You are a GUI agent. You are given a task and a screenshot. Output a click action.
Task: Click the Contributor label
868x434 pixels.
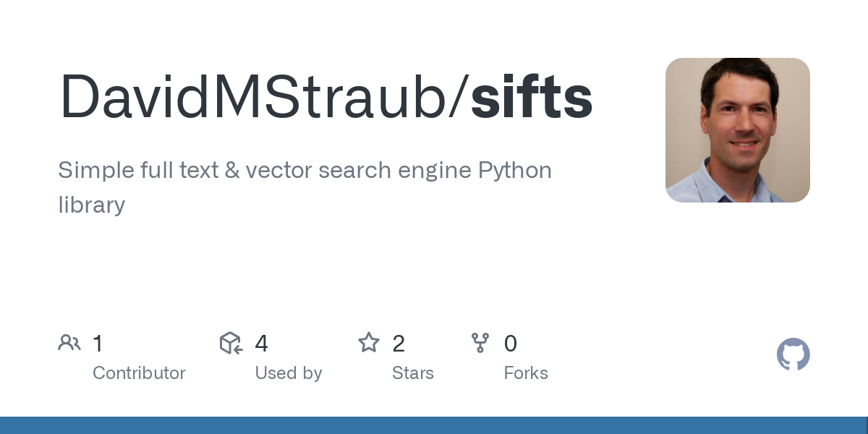click(139, 373)
